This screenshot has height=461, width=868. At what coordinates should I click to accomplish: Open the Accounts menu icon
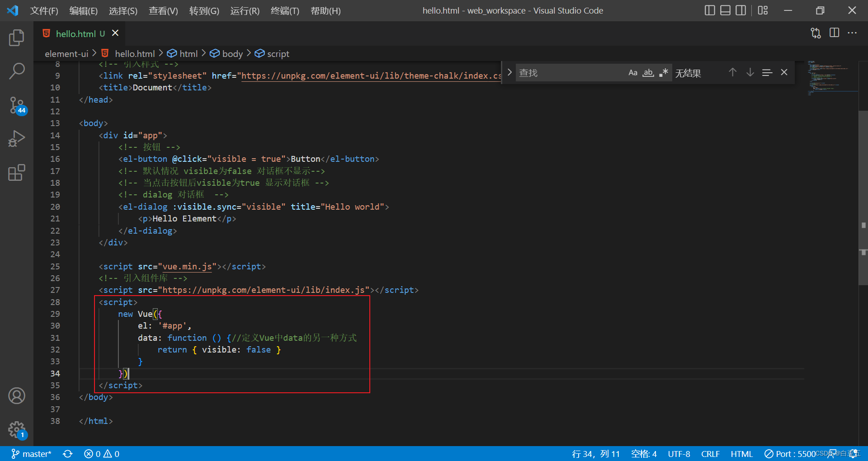tap(17, 396)
